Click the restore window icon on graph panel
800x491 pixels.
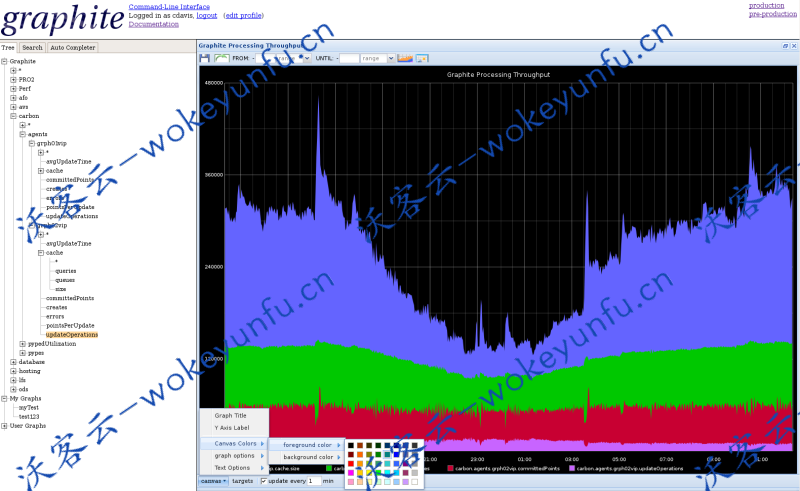tap(786, 45)
